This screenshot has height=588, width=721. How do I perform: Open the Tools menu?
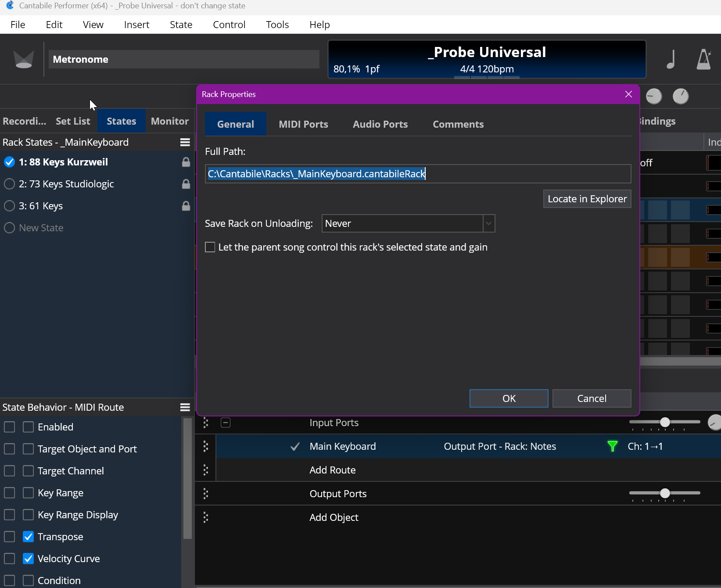(277, 25)
